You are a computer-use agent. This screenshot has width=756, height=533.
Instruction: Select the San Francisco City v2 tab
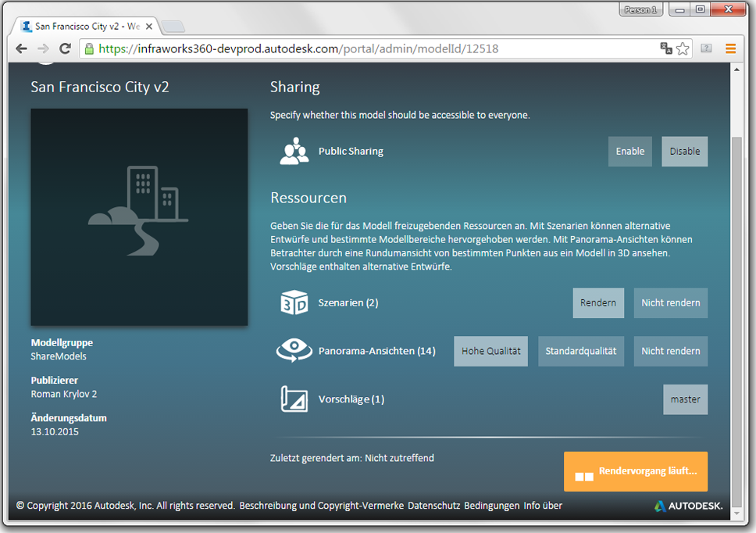pos(85,26)
